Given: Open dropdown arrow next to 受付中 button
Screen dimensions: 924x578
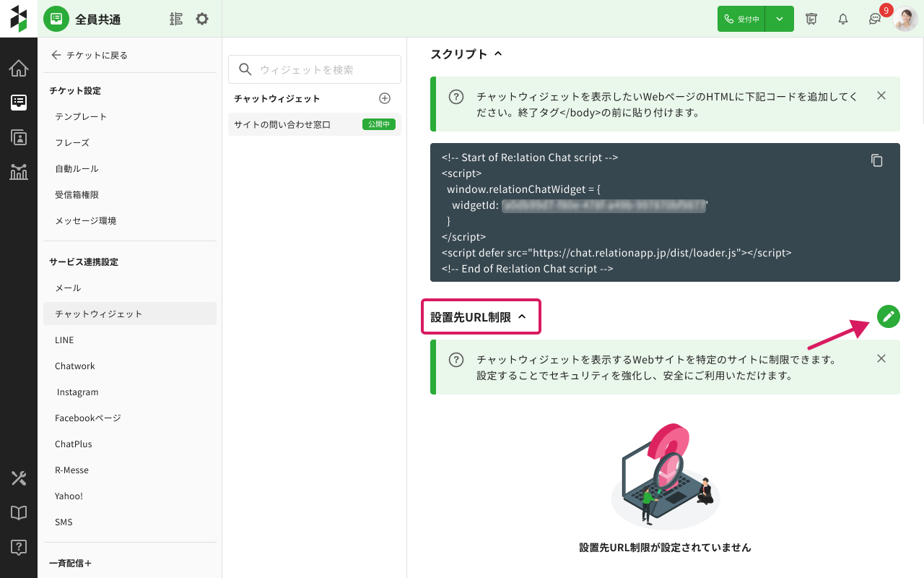Looking at the screenshot, I should click(x=780, y=19).
